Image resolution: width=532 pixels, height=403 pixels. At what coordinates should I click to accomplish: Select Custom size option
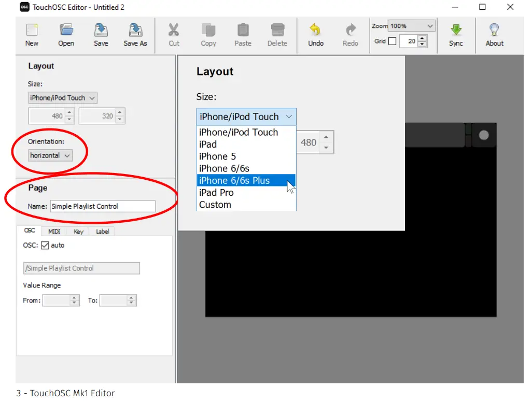coord(246,205)
